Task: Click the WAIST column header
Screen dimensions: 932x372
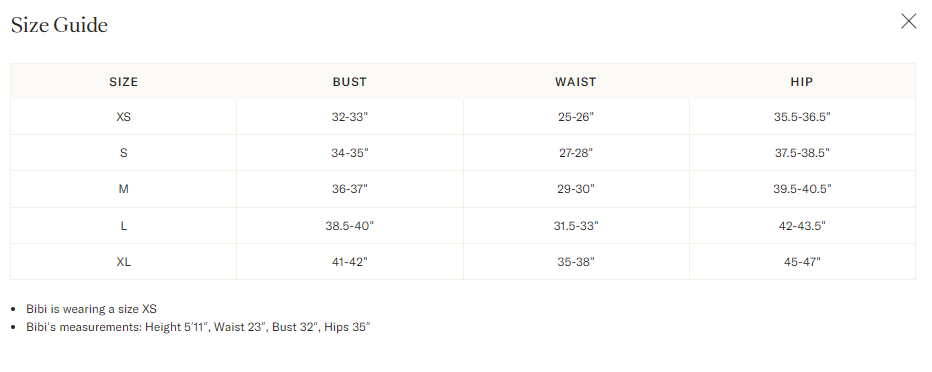Action: point(575,82)
